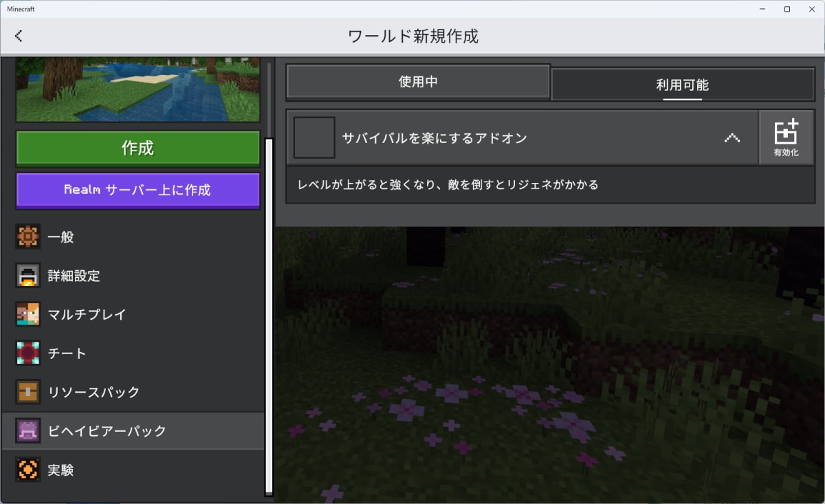
Task: Click the サバイバルを楽にするアドオン pack title
Action: coord(434,138)
